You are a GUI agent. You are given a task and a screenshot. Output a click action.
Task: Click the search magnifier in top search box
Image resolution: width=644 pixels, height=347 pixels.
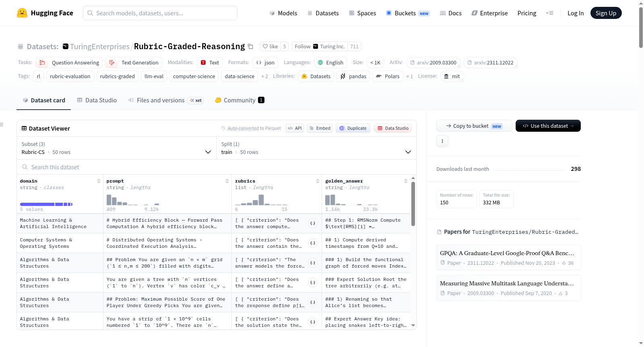90,13
